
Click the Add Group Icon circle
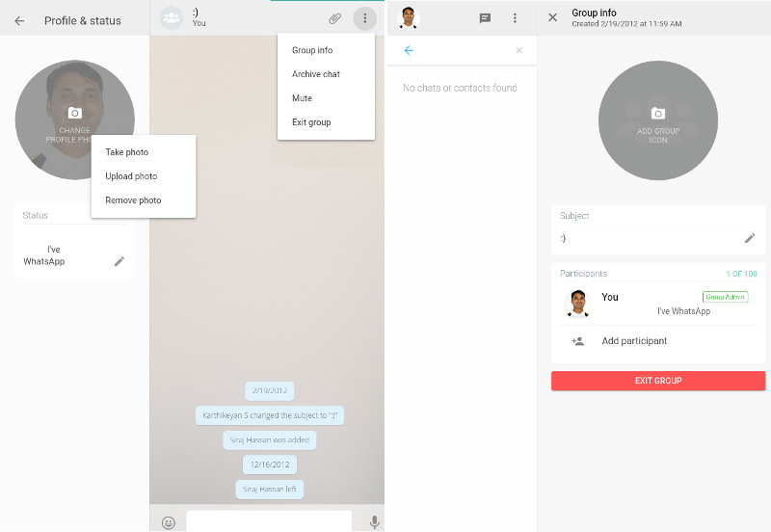click(x=658, y=120)
